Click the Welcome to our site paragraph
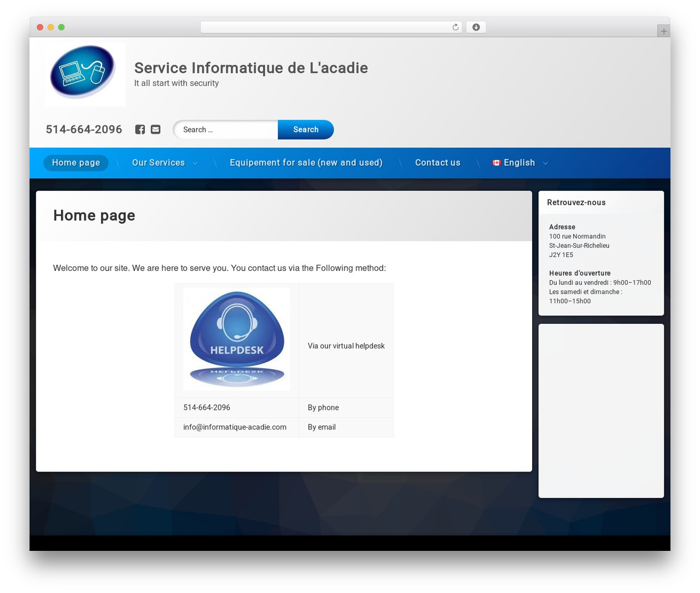 point(219,268)
